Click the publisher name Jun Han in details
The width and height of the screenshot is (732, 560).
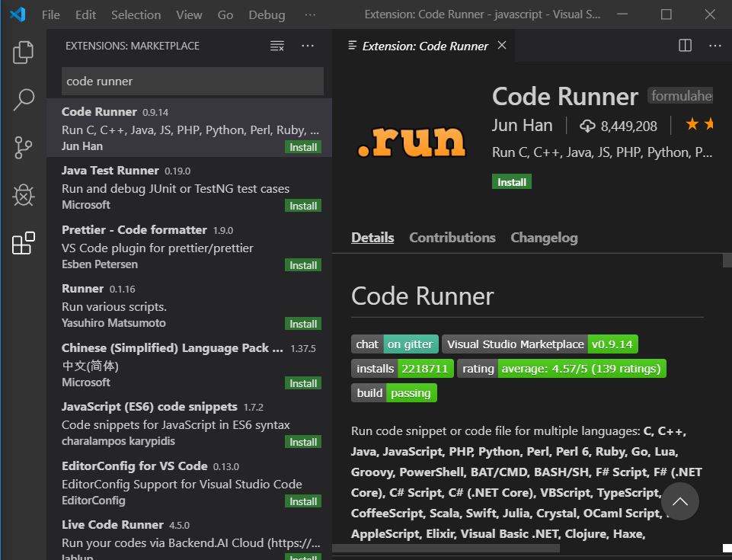pyautogui.click(x=522, y=126)
